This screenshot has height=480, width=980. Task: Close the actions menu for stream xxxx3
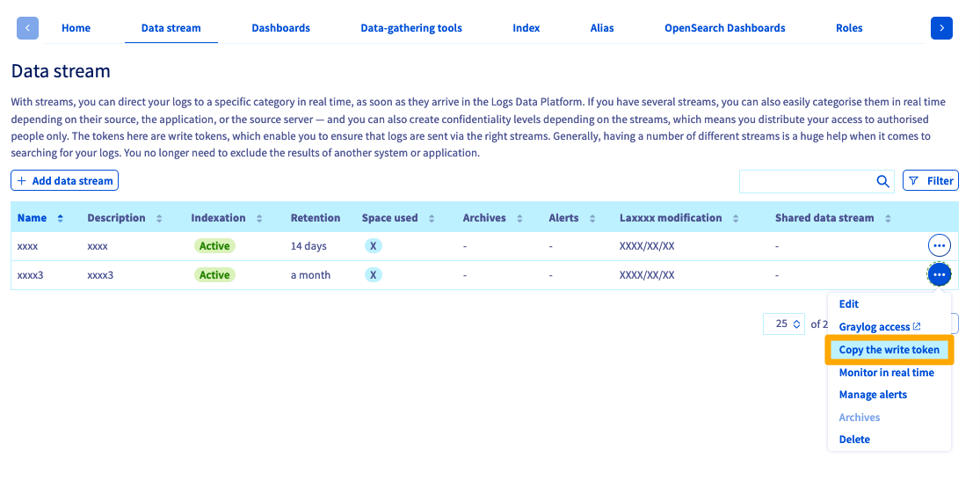(939, 275)
